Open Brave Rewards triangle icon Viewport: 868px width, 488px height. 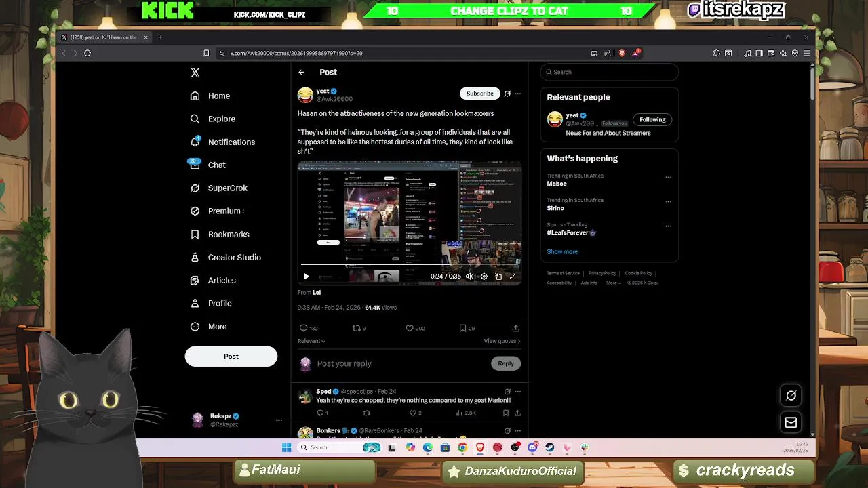[635, 53]
